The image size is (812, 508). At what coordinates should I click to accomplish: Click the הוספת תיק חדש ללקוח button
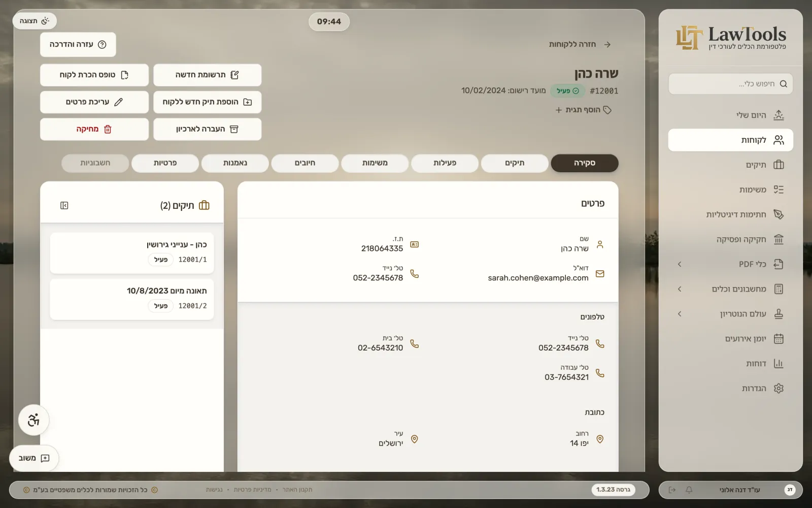pyautogui.click(x=208, y=102)
